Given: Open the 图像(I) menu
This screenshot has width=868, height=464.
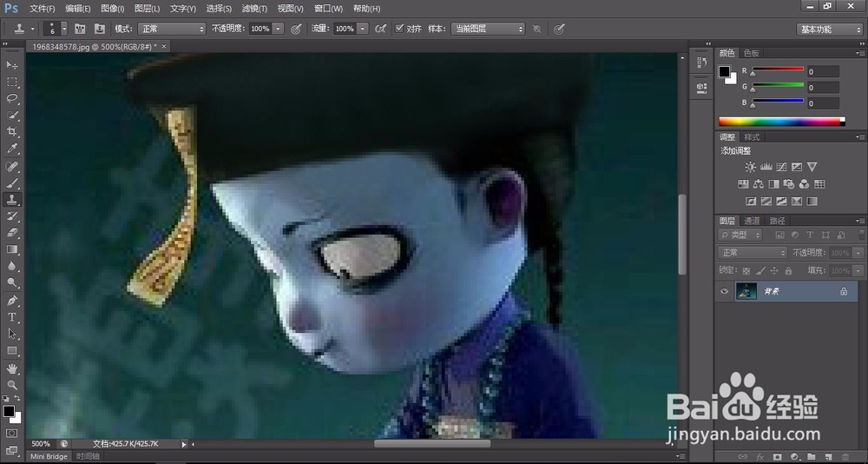Looking at the screenshot, I should [x=112, y=9].
